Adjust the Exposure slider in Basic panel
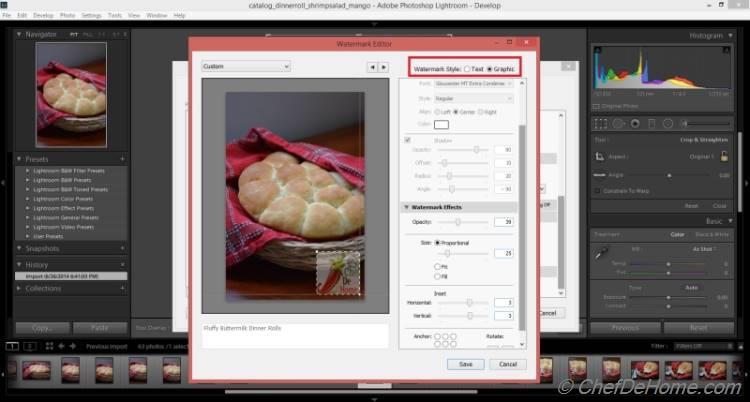 tap(668, 297)
